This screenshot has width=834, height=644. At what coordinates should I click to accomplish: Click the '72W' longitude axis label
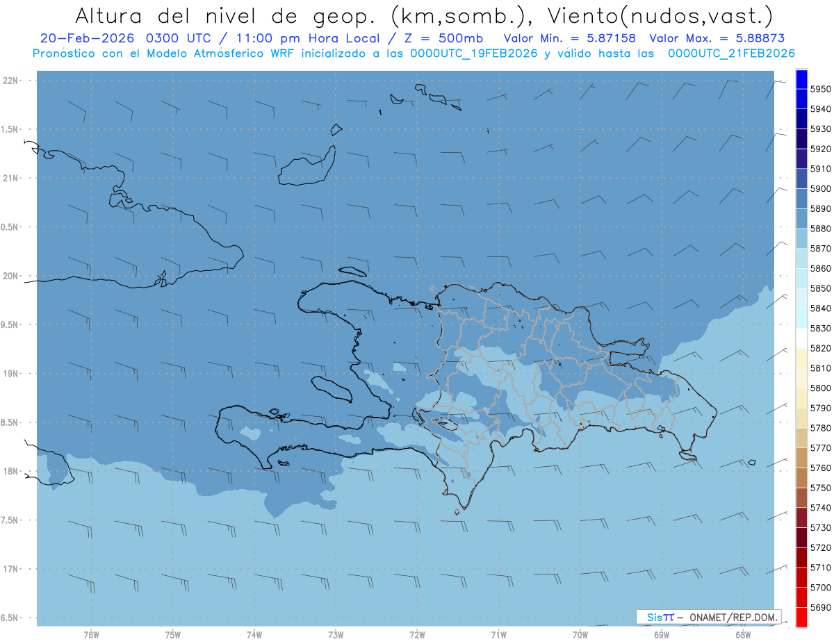pyautogui.click(x=417, y=635)
